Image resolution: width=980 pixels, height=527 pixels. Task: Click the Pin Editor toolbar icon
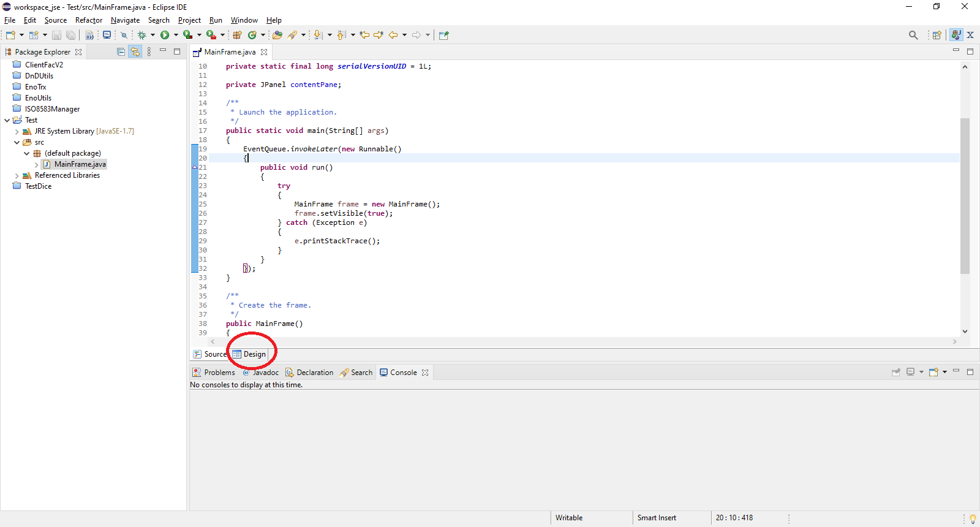tap(444, 35)
